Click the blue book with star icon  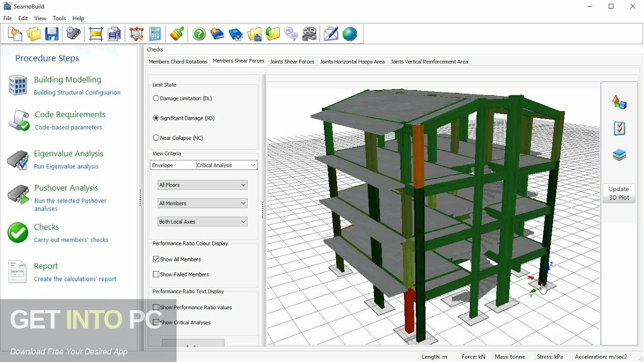tap(217, 34)
